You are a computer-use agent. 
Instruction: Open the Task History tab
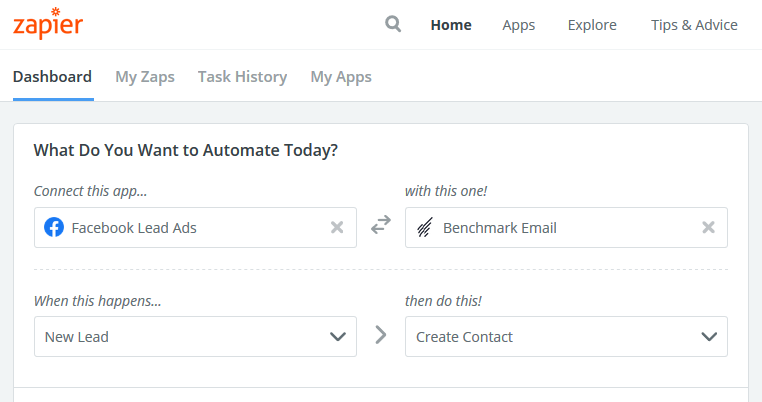pos(242,76)
